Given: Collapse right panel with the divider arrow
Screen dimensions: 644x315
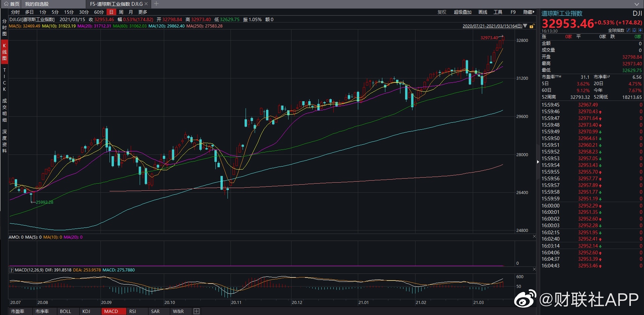Looking at the screenshot, I should 538,162.
